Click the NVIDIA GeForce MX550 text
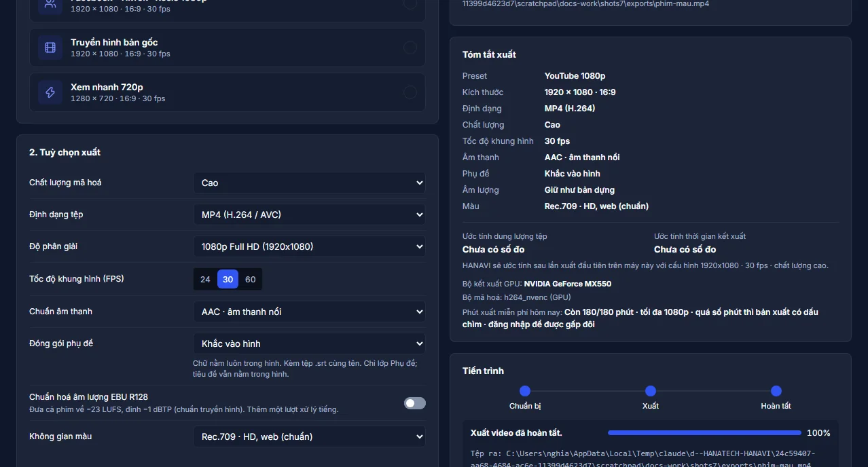This screenshot has height=467, width=868. (568, 284)
